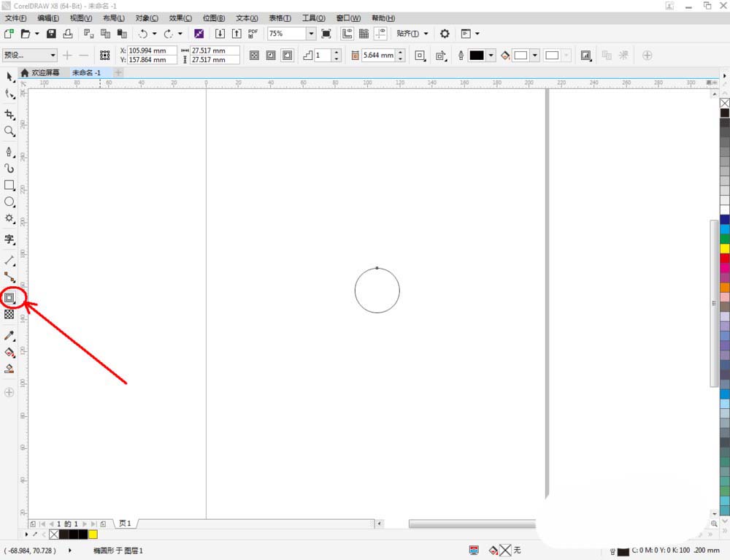
Task: Select the Crop tool
Action: pyautogui.click(x=9, y=114)
